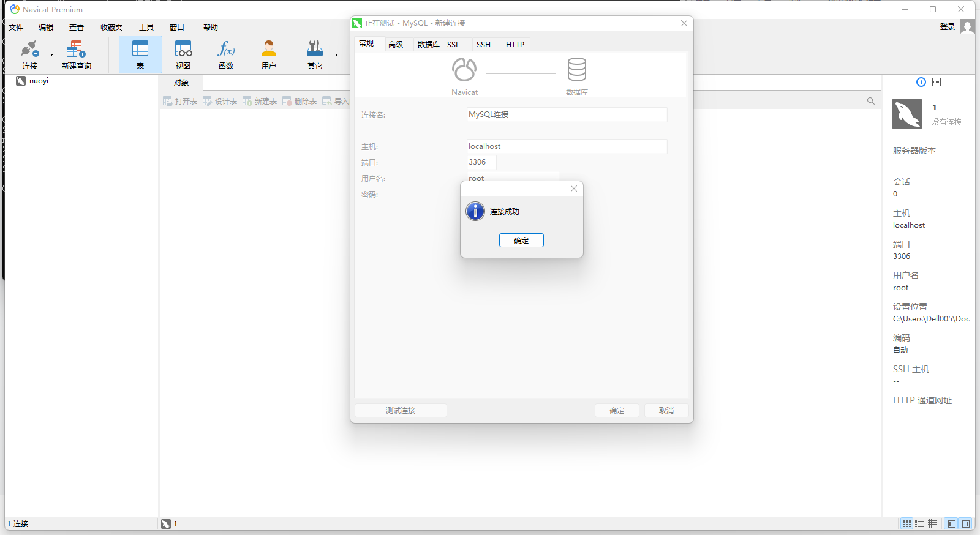Click the 连接名 input field
The image size is (980, 535).
pos(567,114)
